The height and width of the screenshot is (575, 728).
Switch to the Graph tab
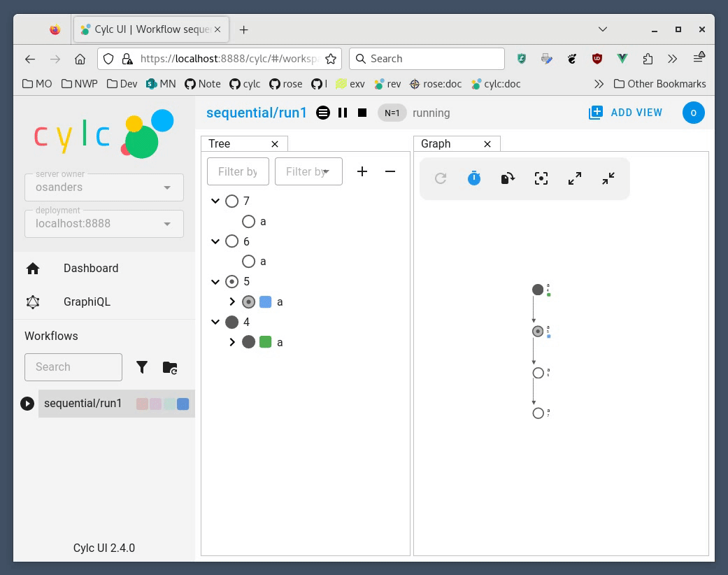(436, 143)
